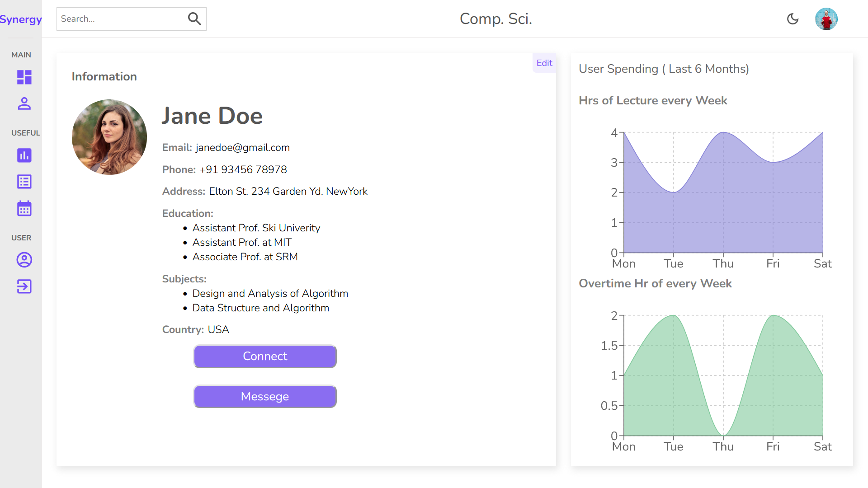This screenshot has width=868, height=488.
Task: Click the Fri peak on overtime chart
Action: [x=773, y=315]
